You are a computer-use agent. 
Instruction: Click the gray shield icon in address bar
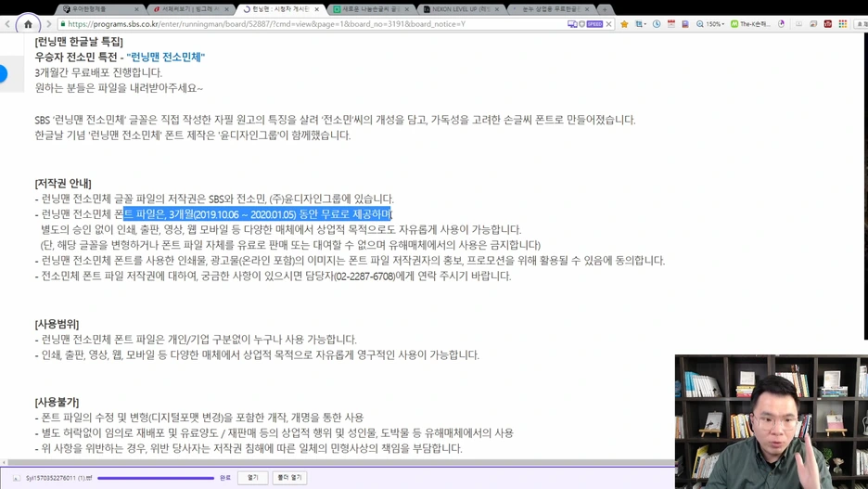tap(581, 24)
